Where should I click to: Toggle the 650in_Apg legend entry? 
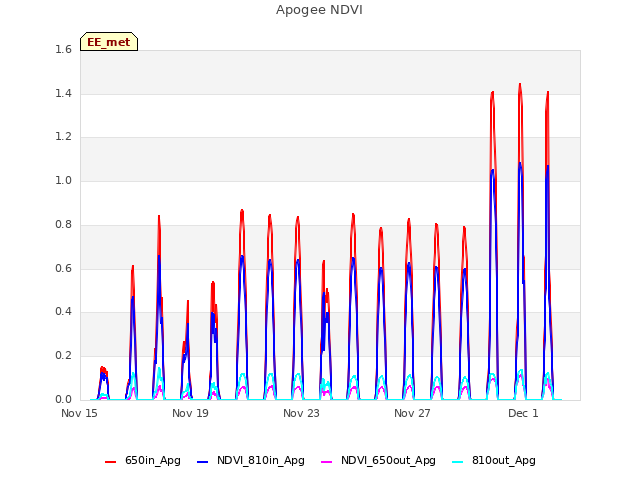click(142, 460)
